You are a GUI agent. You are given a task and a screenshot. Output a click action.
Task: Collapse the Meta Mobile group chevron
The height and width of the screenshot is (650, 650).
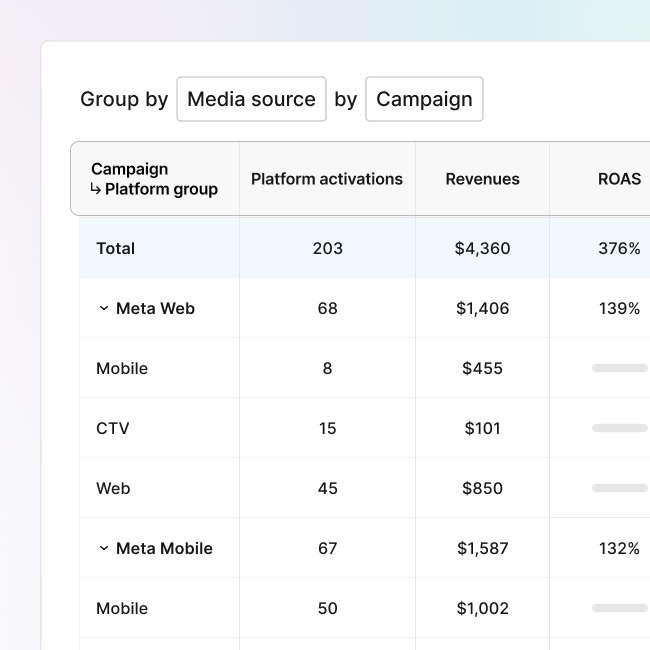point(103,549)
